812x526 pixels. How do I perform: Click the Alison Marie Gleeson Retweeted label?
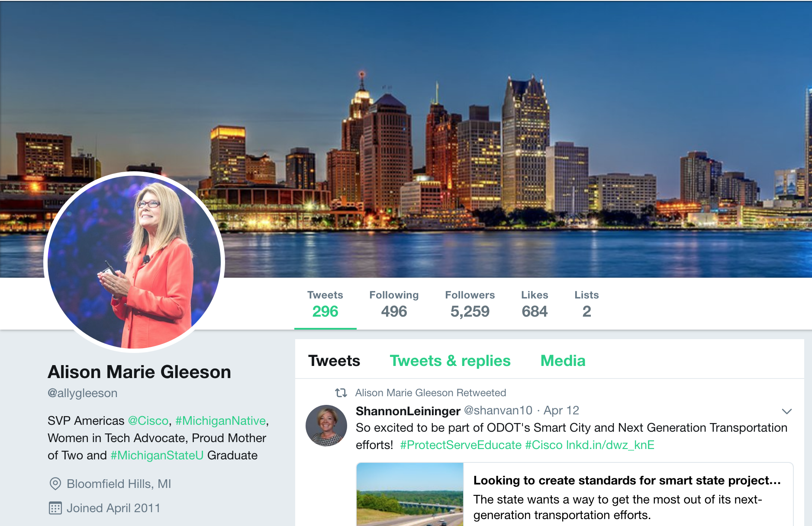pos(431,393)
